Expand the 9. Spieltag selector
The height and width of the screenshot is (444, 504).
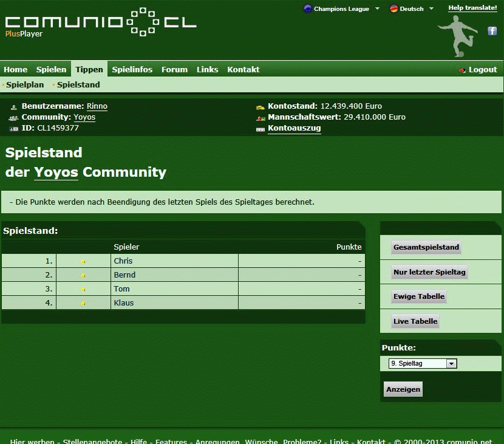tap(451, 364)
